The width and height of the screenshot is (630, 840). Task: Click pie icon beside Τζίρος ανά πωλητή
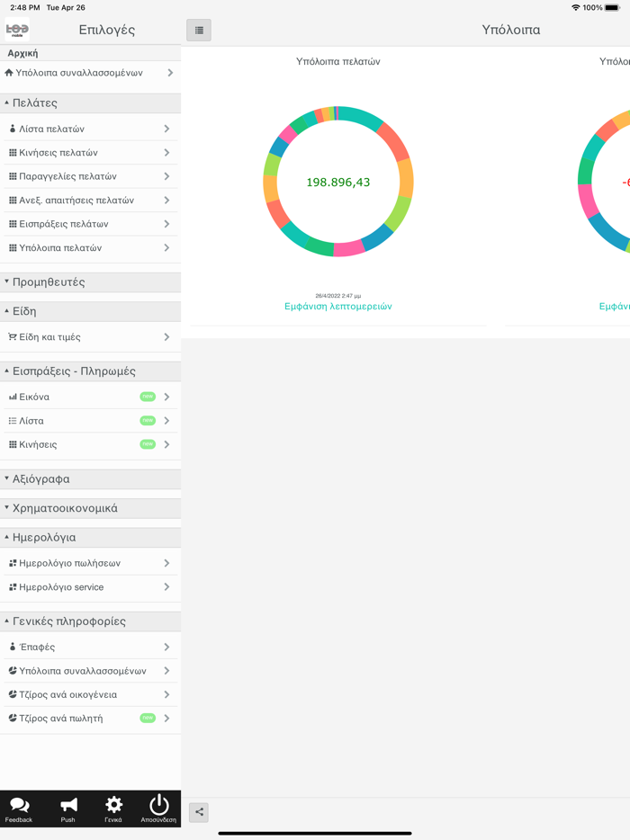13,718
